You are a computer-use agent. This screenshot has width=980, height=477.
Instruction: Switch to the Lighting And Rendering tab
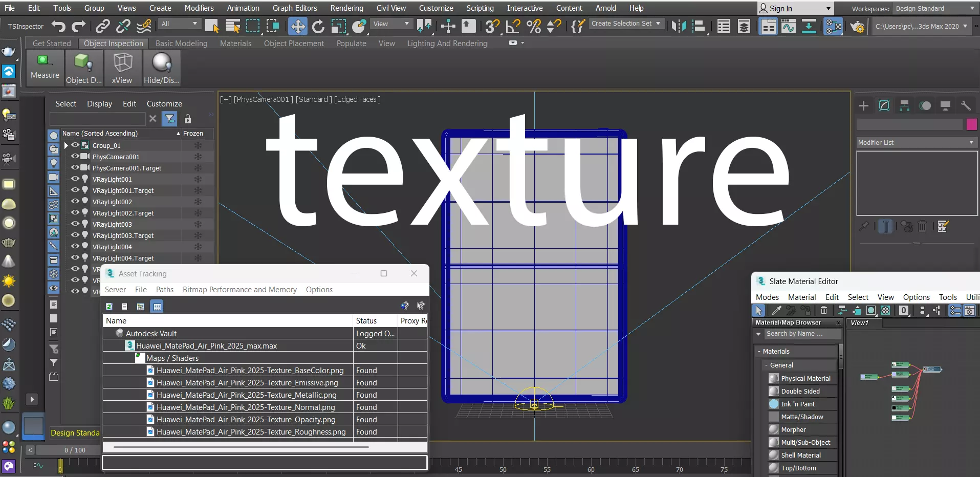click(x=447, y=44)
